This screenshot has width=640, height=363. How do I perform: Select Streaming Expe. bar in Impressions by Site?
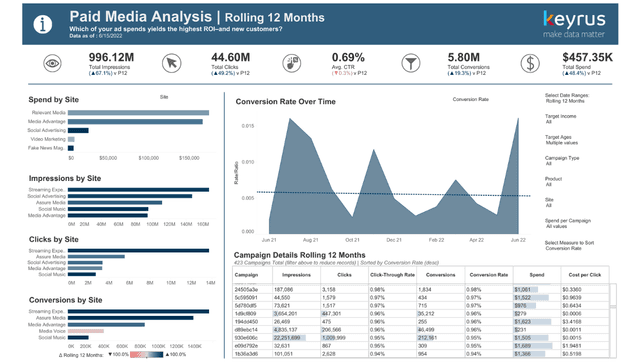point(138,190)
